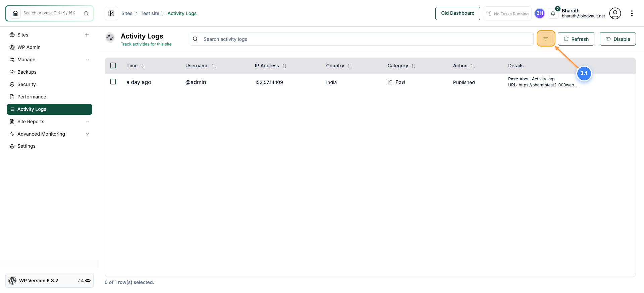Expand the Site Reports chevron
Viewport: 644px width, 293px height.
88,122
